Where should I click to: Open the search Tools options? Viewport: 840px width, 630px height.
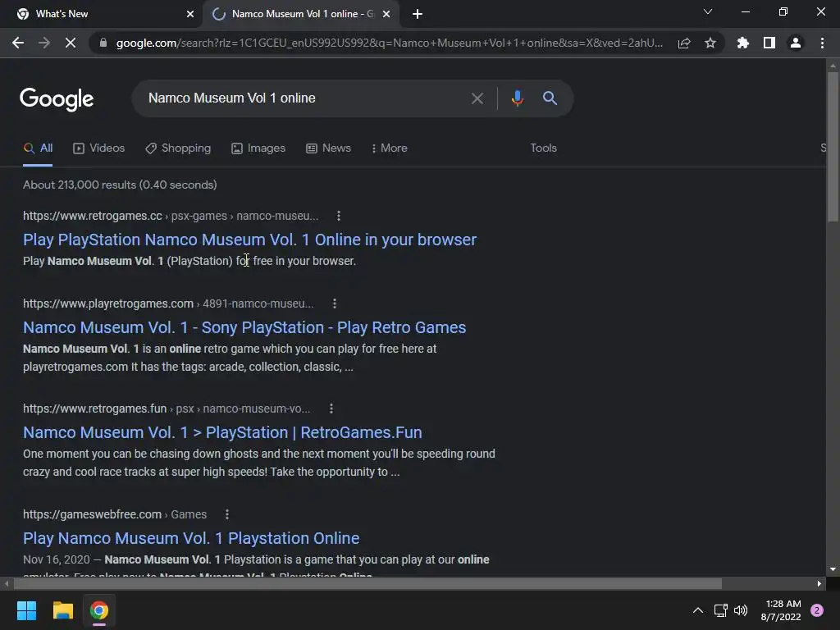pyautogui.click(x=543, y=148)
